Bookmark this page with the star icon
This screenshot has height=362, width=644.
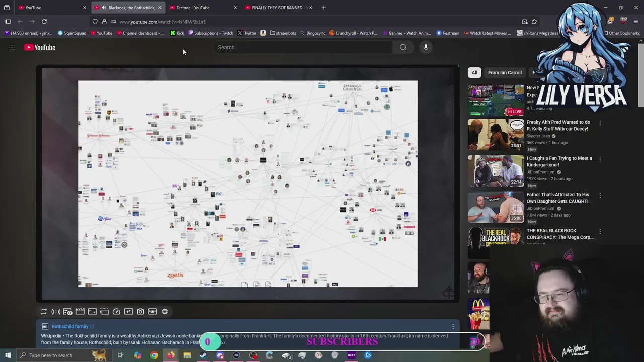(x=534, y=22)
